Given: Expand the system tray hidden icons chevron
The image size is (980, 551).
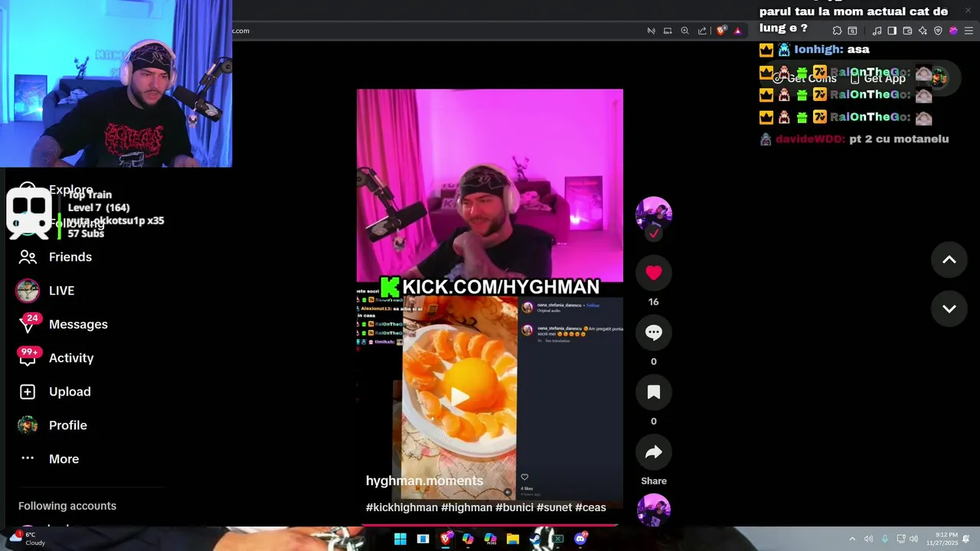Looking at the screenshot, I should click(x=852, y=539).
